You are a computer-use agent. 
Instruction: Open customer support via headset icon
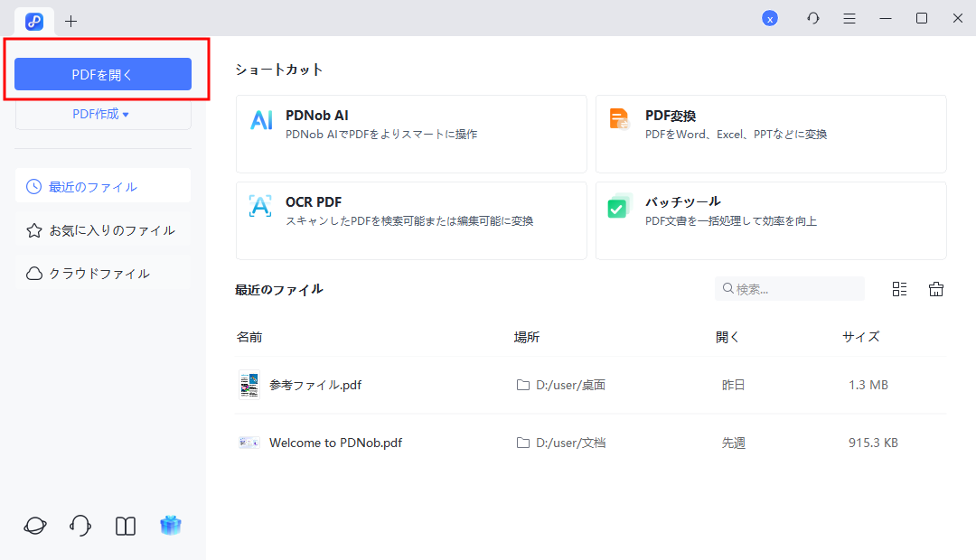(x=80, y=525)
